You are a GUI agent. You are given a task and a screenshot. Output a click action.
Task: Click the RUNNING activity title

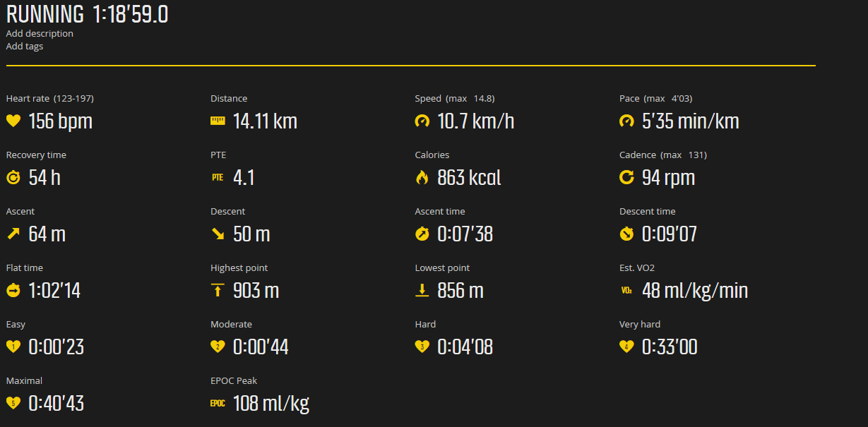(45, 14)
